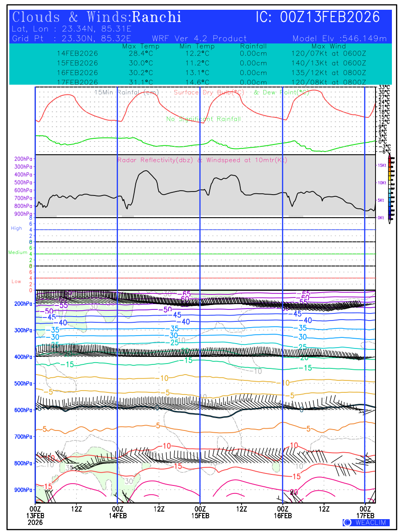Select the Clouds & Winds:Ranchi title

click(x=97, y=17)
